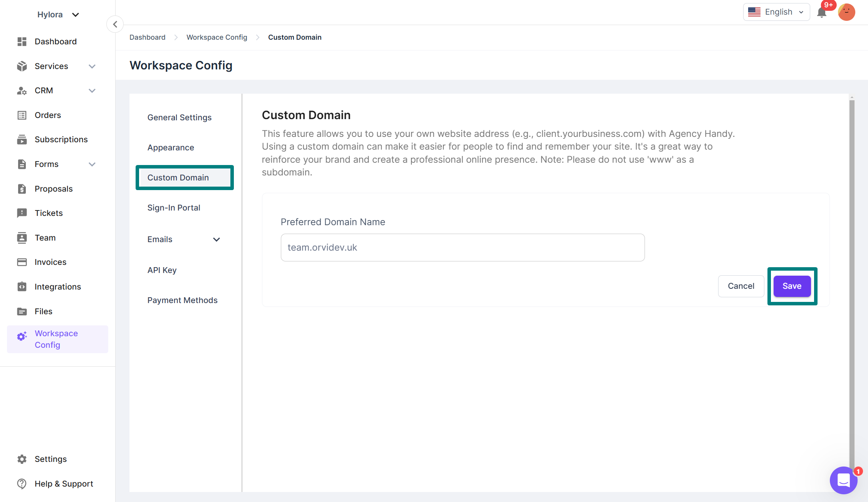Click the Invoices card icon
The width and height of the screenshot is (868, 502).
tap(22, 262)
